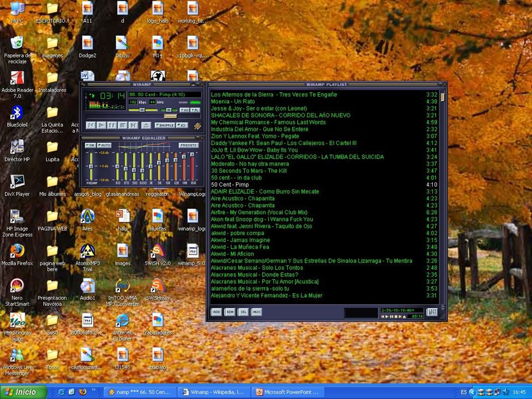The width and height of the screenshot is (532, 399).
Task: Select playlist track '30 Seconds To Mars - The Kill'
Action: (324, 171)
